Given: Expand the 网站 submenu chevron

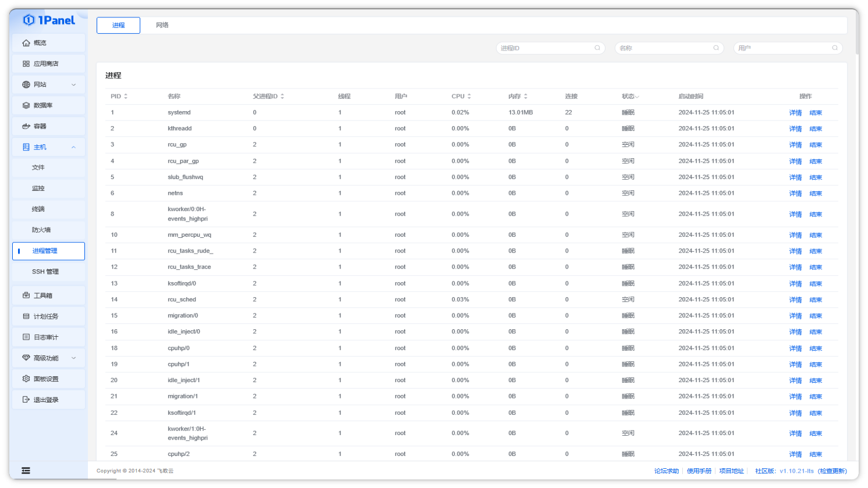Looking at the screenshot, I should [x=73, y=85].
